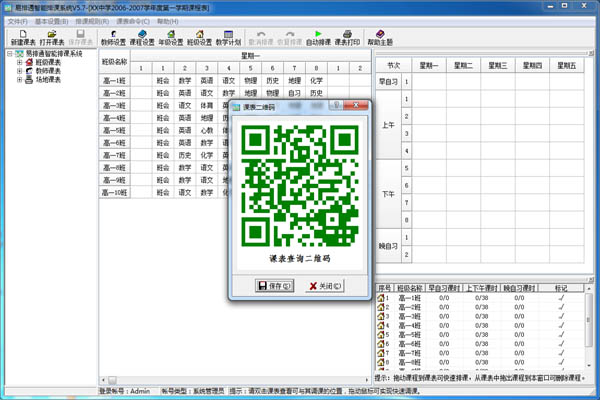Toggle the 标记 checkmark for 高一3班
This screenshot has width=600, height=400.
coord(561,316)
